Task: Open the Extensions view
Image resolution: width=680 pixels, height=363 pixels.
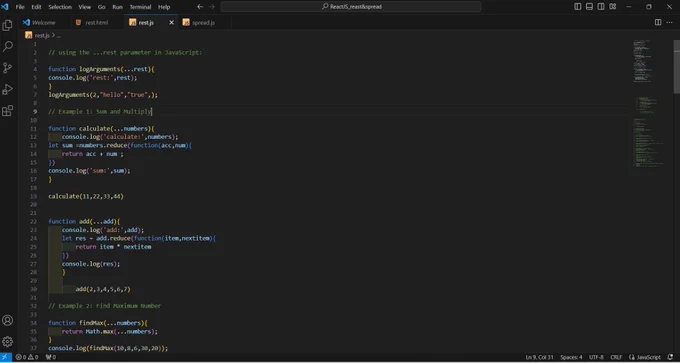Action: click(7, 111)
